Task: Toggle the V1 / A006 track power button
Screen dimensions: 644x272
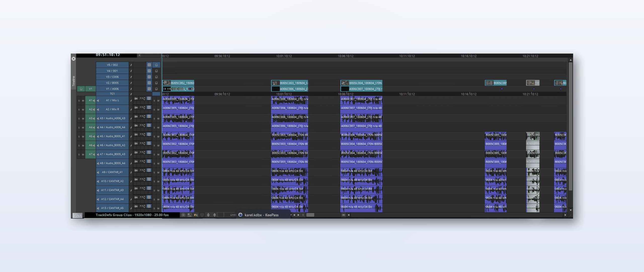Action: [x=149, y=89]
